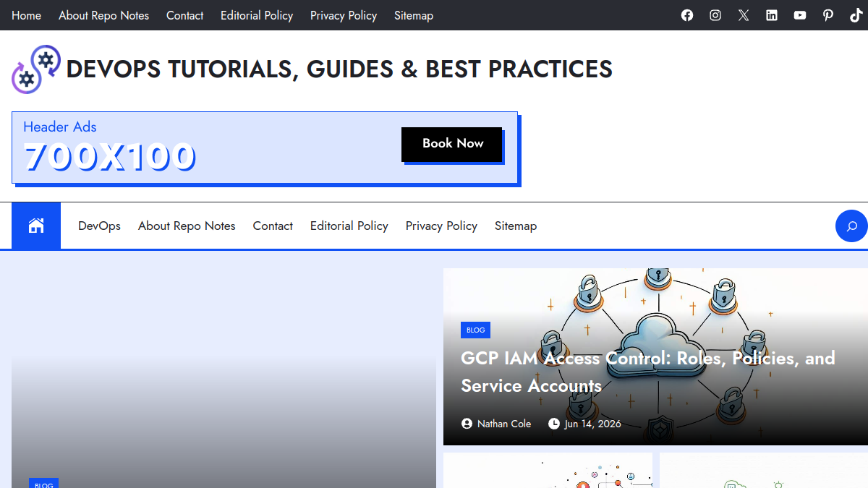Select DevOps in the main navigation
Image resolution: width=868 pixels, height=488 pixels.
100,226
